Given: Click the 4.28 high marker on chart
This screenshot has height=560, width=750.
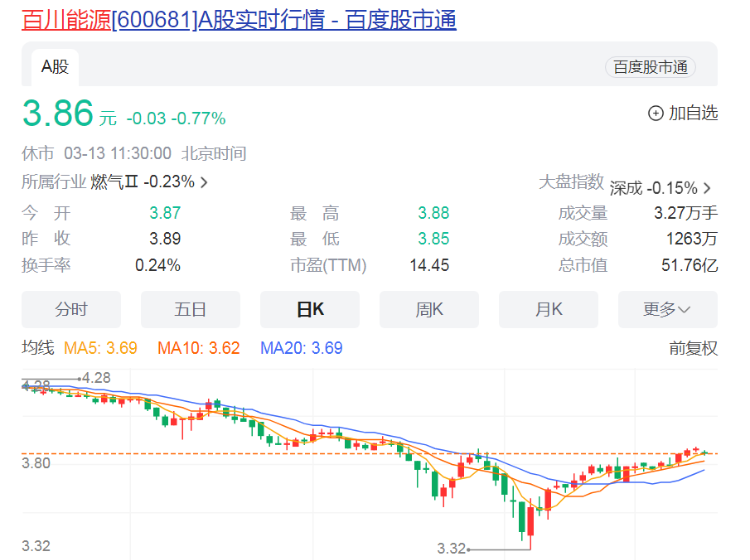Looking at the screenshot, I should click(96, 378).
